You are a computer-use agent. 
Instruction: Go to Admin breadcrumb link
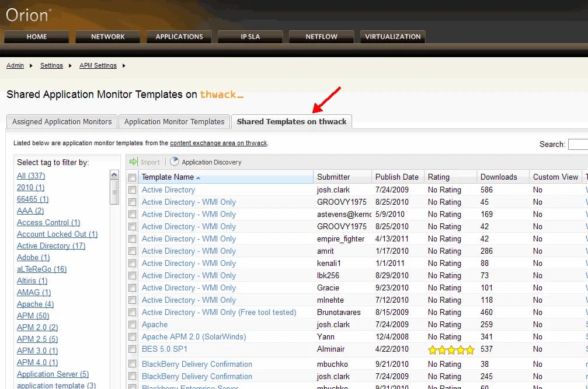click(x=15, y=65)
